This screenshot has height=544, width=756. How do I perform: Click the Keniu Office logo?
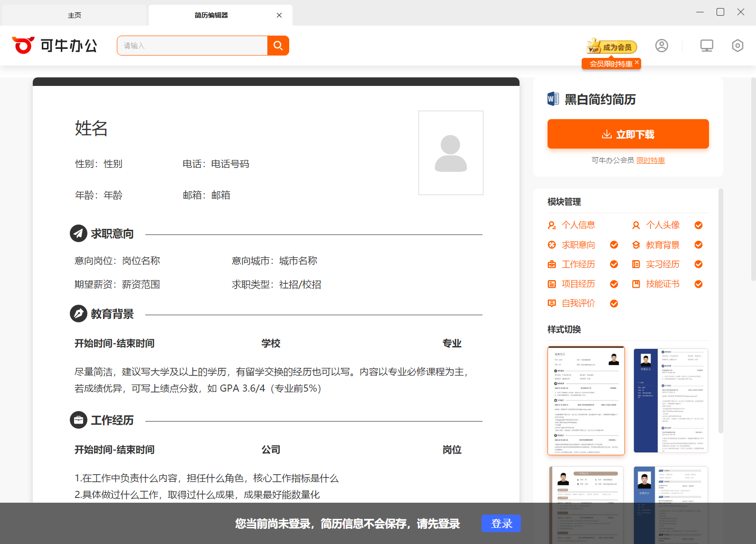pos(55,46)
